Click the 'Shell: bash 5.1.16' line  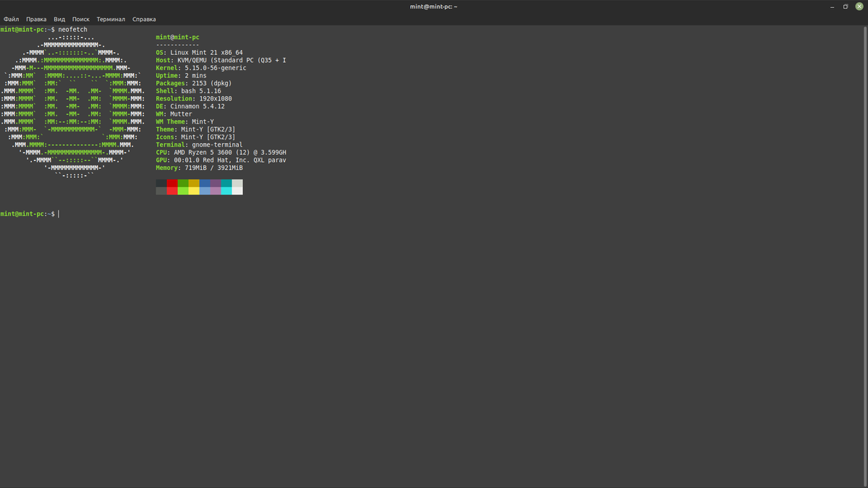tap(188, 90)
